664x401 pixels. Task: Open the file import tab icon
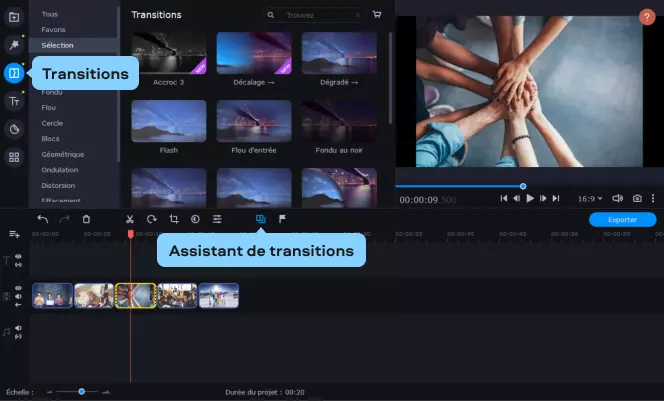pos(14,17)
